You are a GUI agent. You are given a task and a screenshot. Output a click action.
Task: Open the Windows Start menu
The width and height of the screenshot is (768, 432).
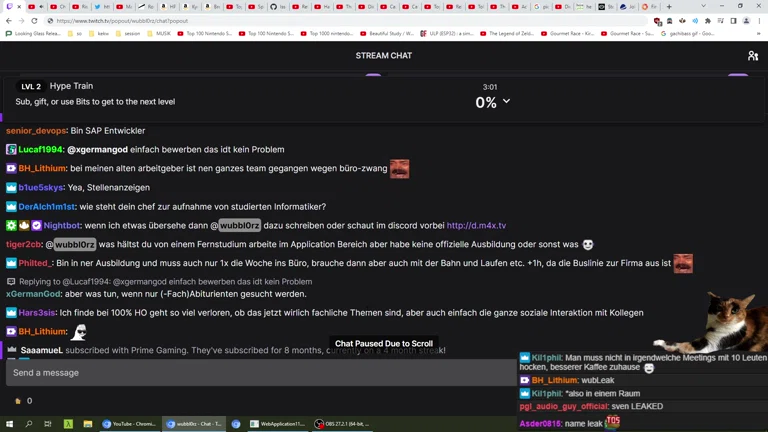[x=9, y=424]
